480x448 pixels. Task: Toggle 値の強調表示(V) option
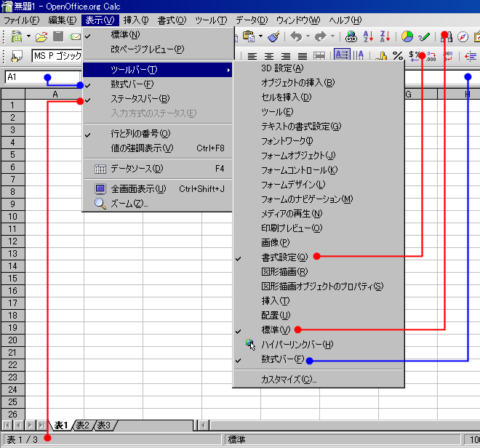tap(157, 148)
